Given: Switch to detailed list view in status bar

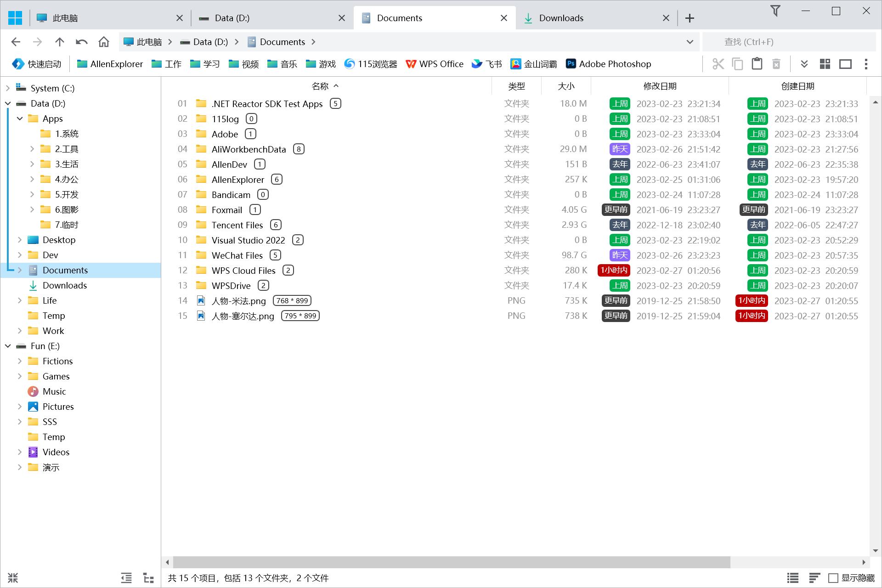Looking at the screenshot, I should point(792,578).
